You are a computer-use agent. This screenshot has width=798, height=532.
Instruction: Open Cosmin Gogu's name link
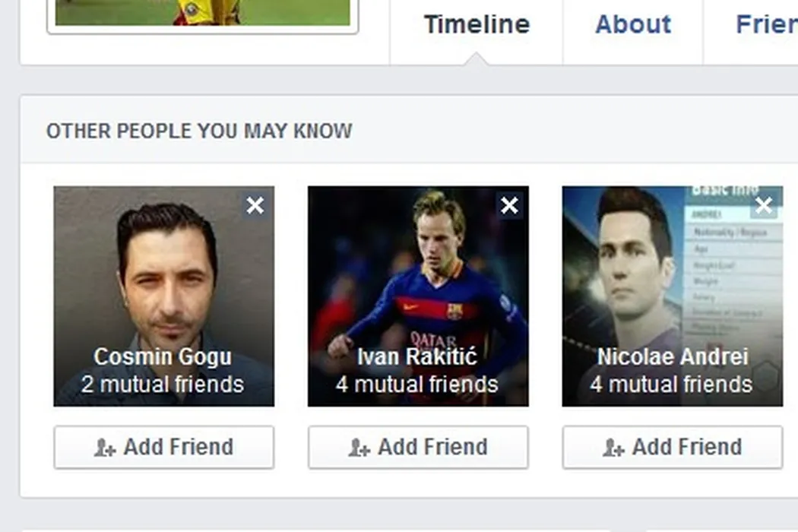(x=163, y=356)
